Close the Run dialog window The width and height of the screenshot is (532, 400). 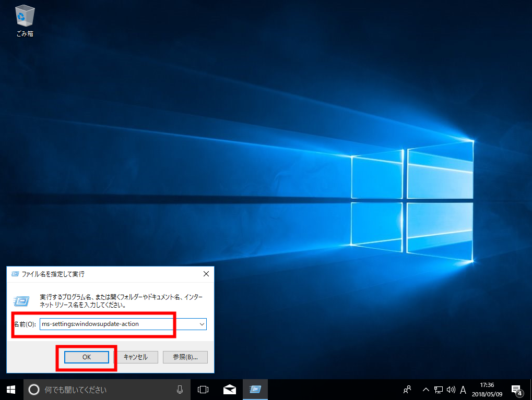[x=206, y=274]
